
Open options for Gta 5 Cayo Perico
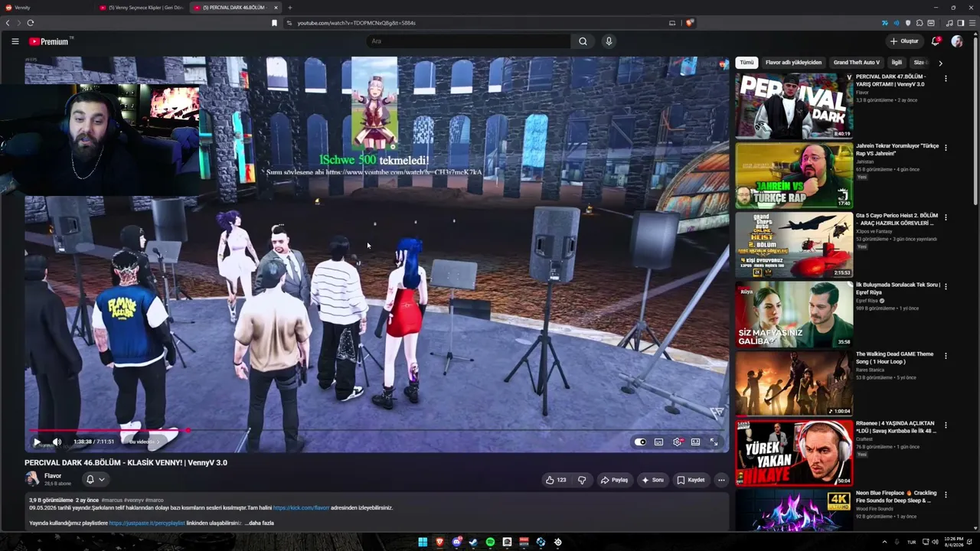946,217
